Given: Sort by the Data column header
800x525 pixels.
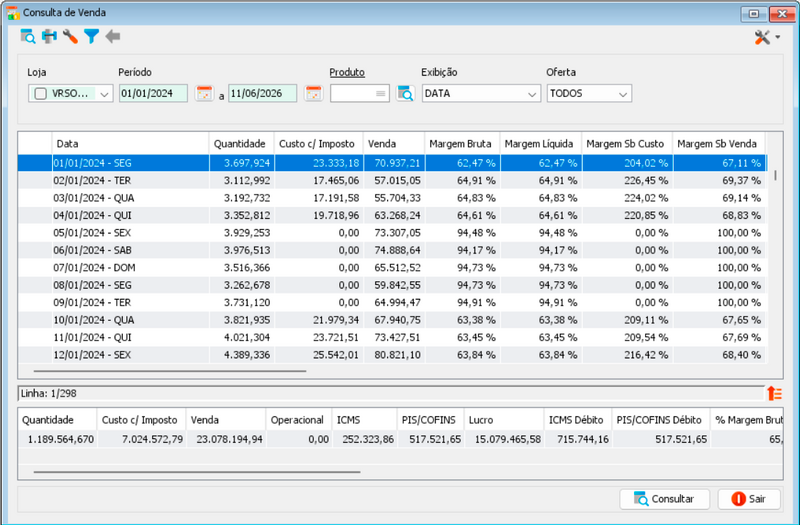Looking at the screenshot, I should 131,144.
